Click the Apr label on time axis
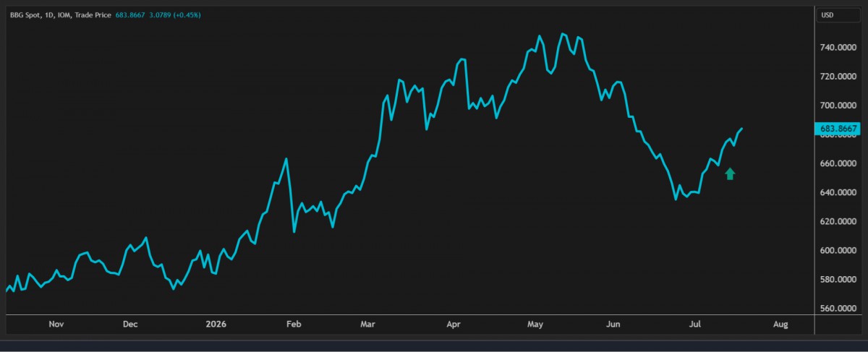The width and height of the screenshot is (868, 352). (x=454, y=325)
